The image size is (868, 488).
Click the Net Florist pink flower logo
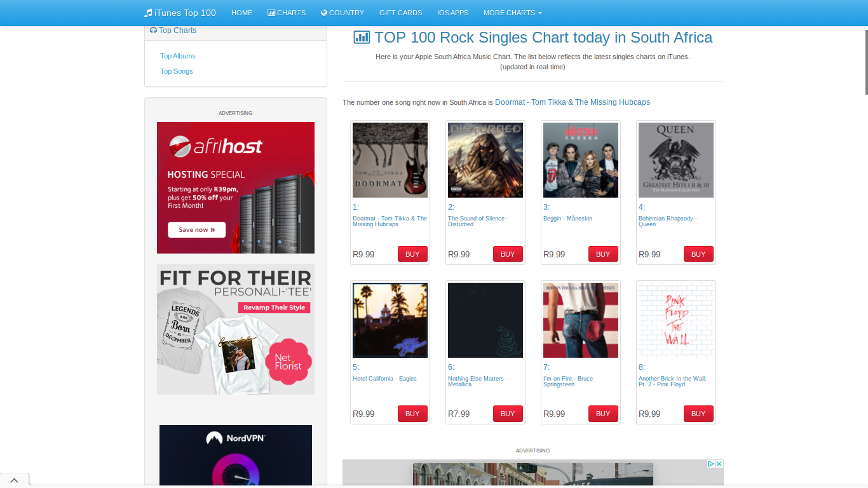click(288, 362)
